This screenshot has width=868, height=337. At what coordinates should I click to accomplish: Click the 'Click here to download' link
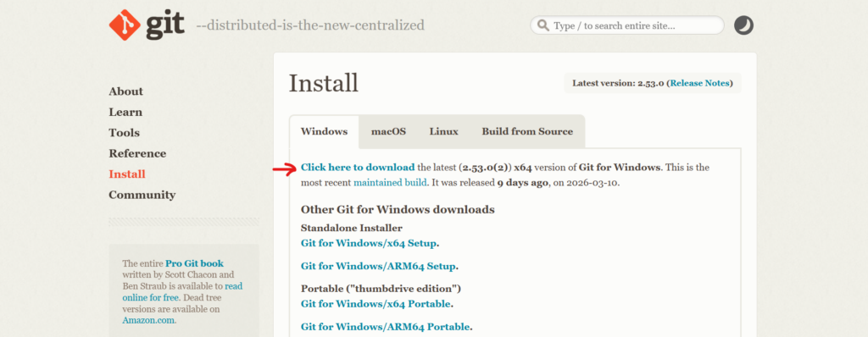(x=358, y=167)
